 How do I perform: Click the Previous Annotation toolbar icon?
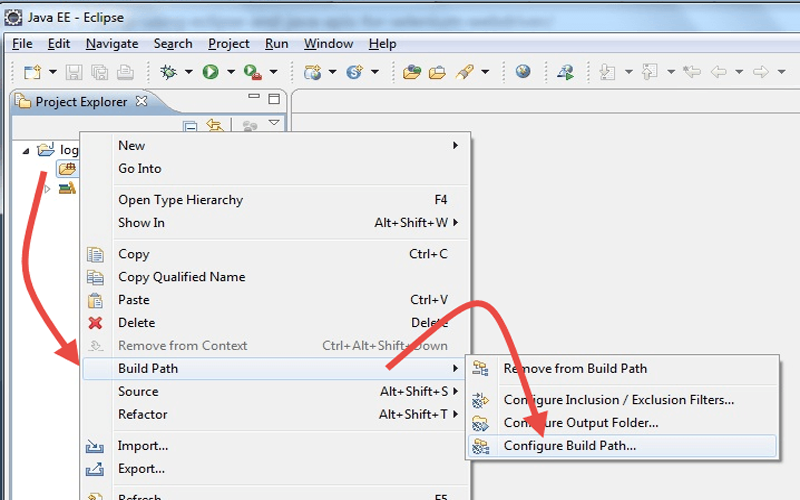pyautogui.click(x=649, y=72)
